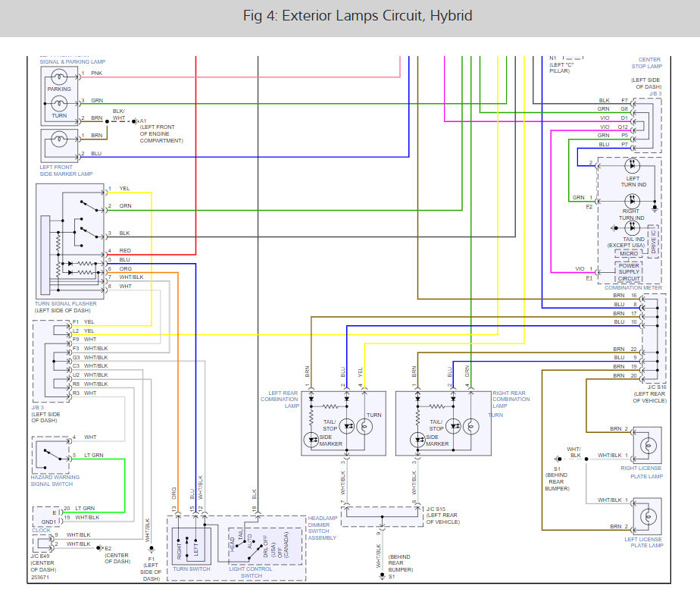Click the 'J/C S15' label
Image resolution: width=700 pixels, height=608 pixels.
click(436, 509)
